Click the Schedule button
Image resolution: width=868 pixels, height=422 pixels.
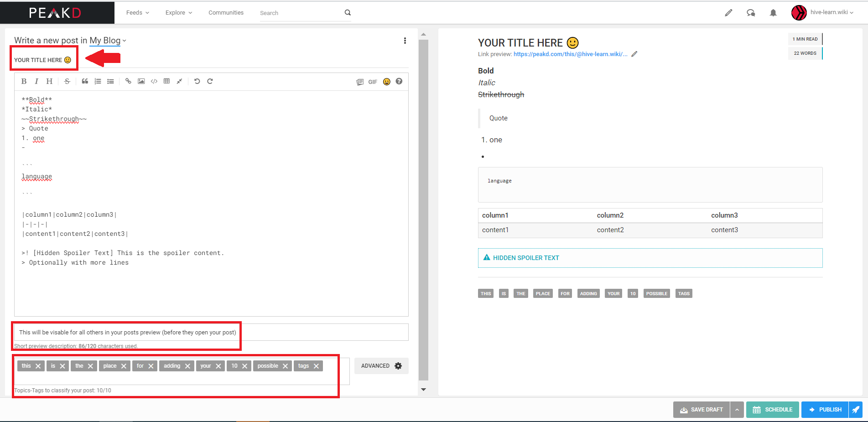(773, 410)
